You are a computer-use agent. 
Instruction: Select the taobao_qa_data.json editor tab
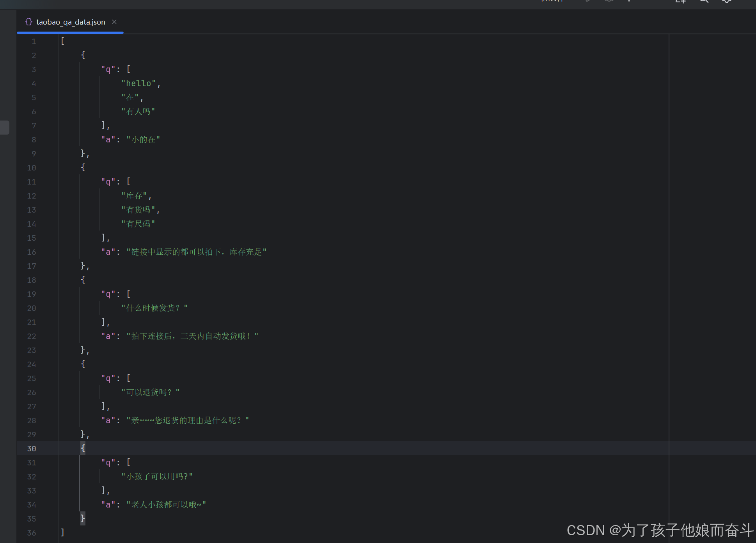click(x=71, y=22)
